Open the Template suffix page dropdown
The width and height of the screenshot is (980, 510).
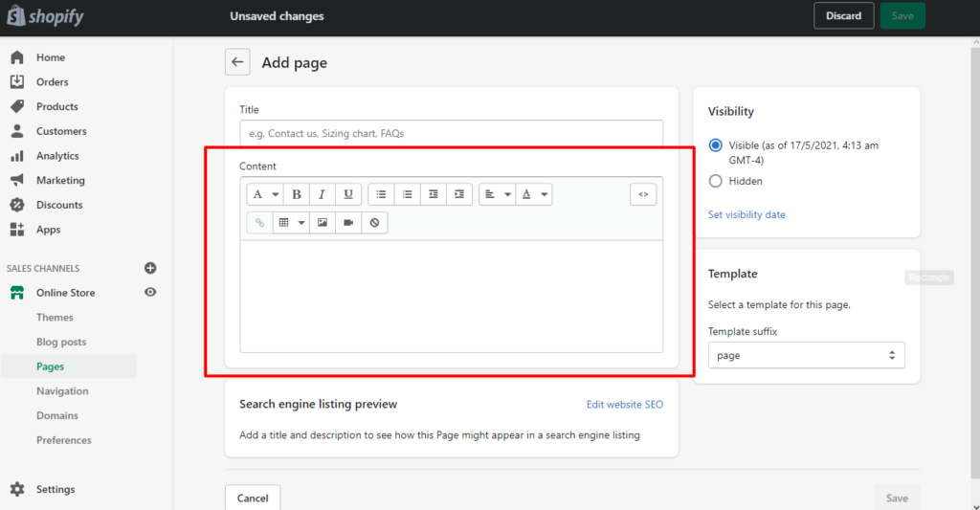click(x=806, y=355)
